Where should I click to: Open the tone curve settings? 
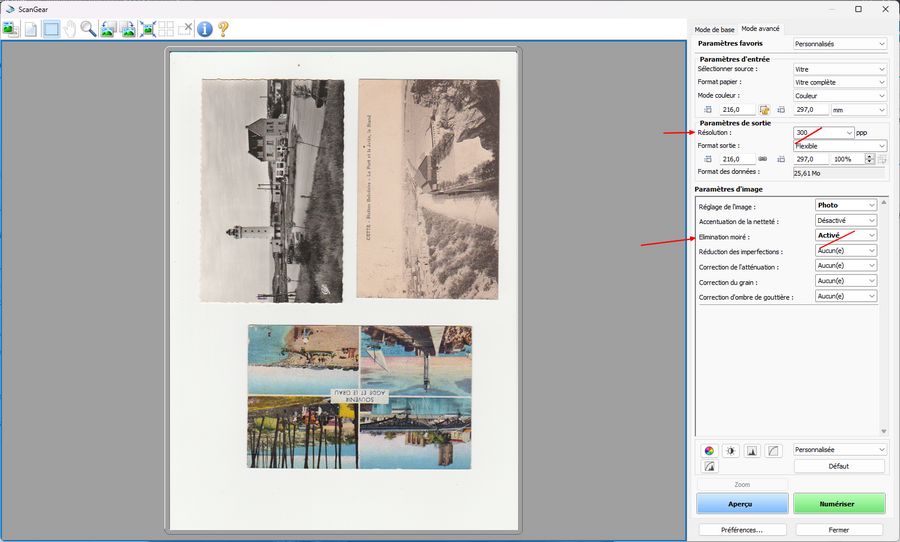point(773,451)
